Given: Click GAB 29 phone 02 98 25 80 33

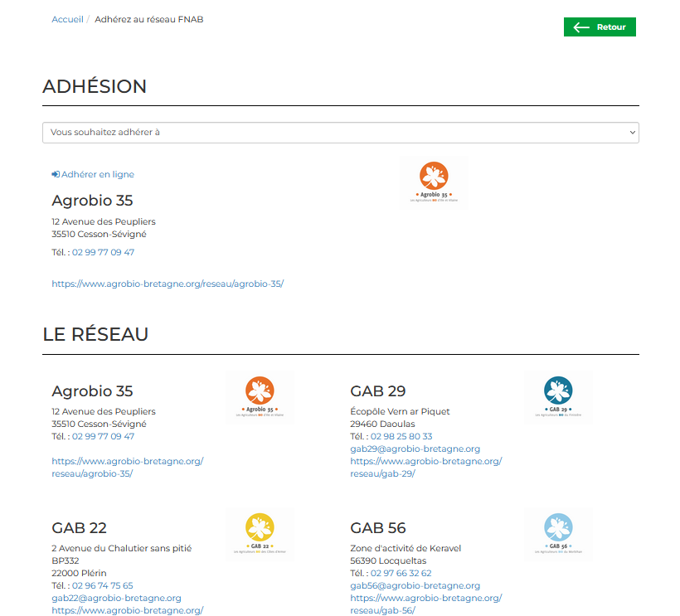Looking at the screenshot, I should (401, 437).
